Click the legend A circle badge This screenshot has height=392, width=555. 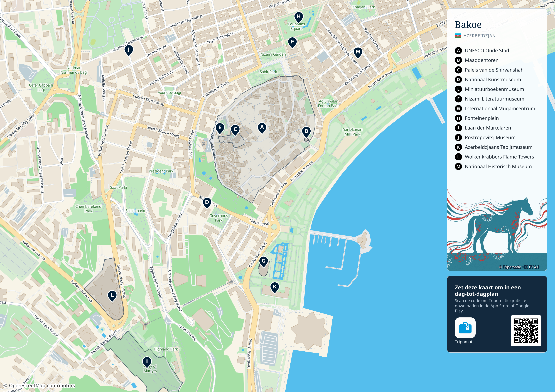tap(458, 51)
